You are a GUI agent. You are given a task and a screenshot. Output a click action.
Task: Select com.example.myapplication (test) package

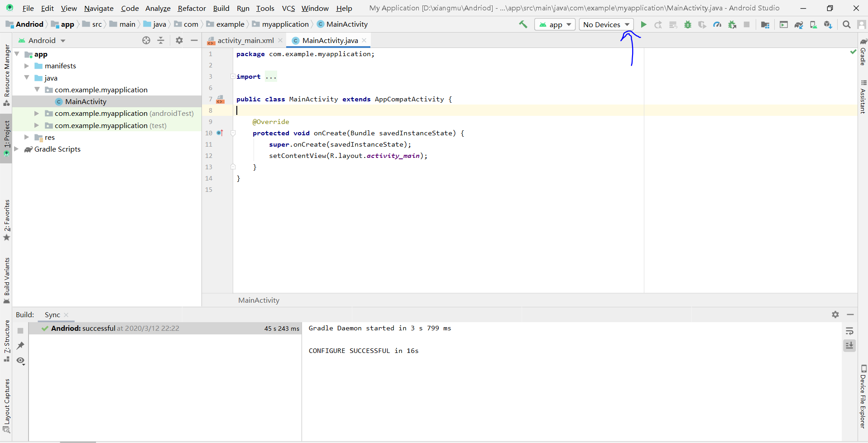tap(107, 125)
